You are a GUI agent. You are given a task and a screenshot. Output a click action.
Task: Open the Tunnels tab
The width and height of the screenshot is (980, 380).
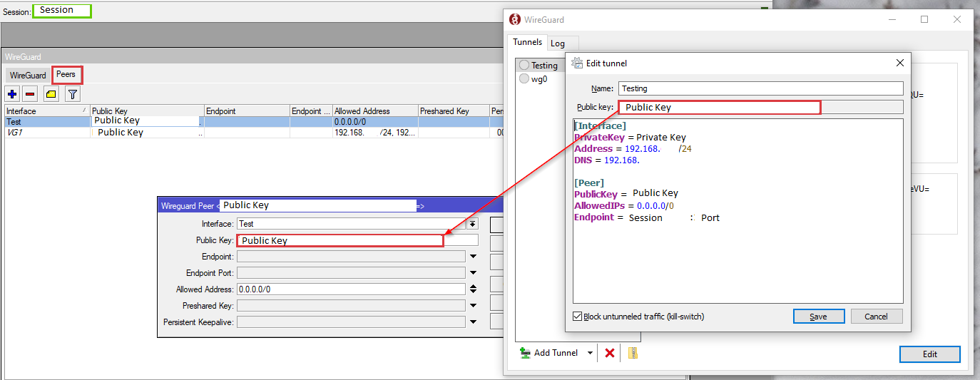[527, 42]
